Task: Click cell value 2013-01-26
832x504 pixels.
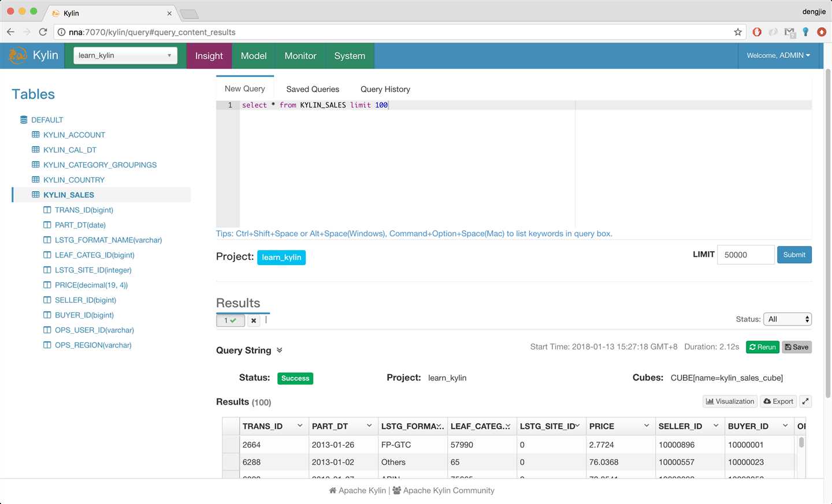Action: (333, 445)
